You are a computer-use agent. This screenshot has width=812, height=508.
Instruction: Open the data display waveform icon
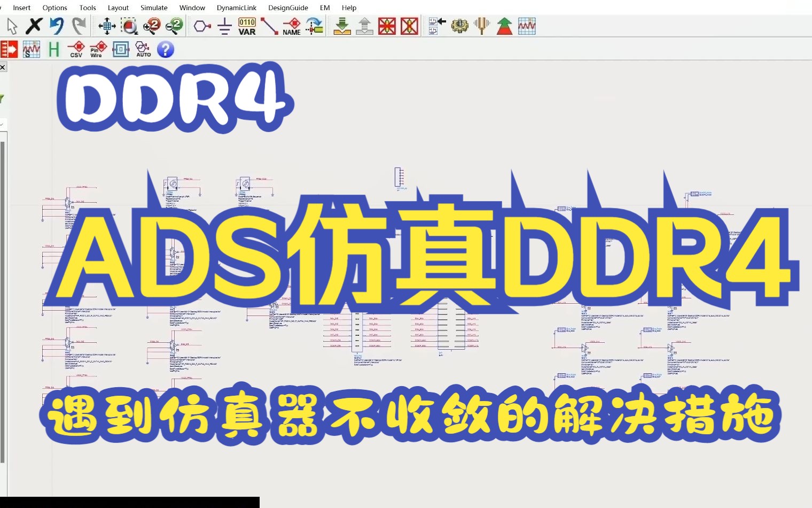[527, 26]
